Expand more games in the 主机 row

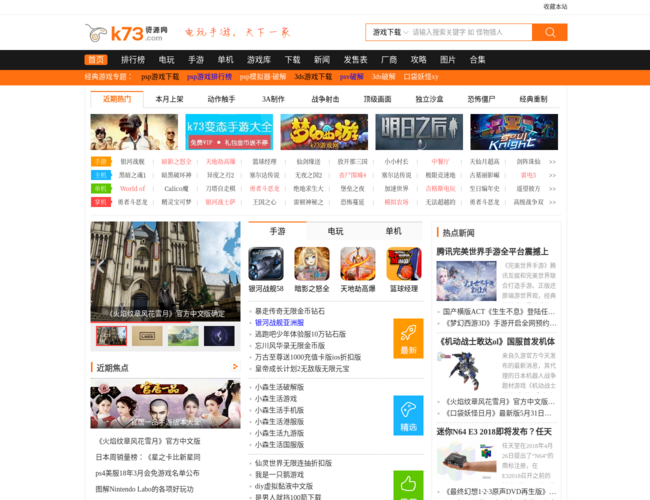tap(552, 175)
